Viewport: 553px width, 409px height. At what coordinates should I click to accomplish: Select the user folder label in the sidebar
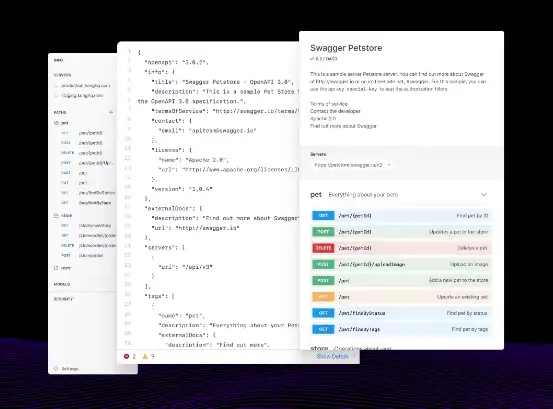(66, 268)
